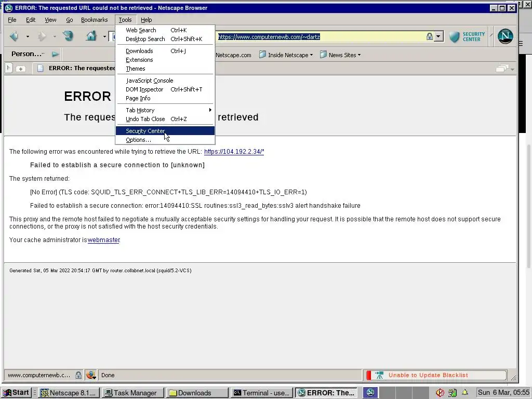Click the network connection tray icon
The image size is (532, 399).
[453, 393]
